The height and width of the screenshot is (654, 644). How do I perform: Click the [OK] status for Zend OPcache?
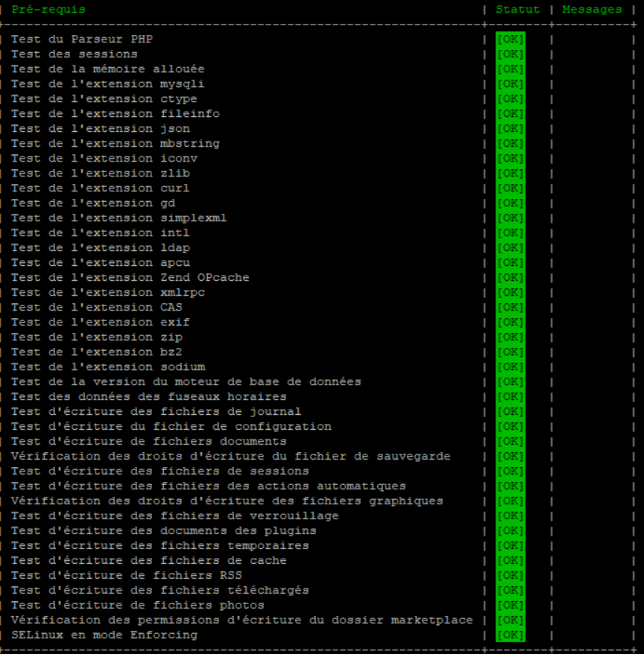click(511, 277)
